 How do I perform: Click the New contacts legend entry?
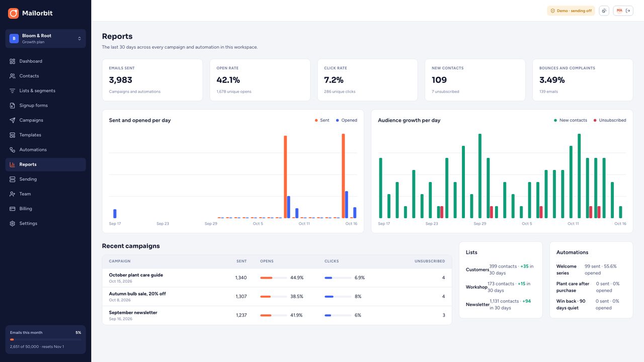[x=571, y=120]
